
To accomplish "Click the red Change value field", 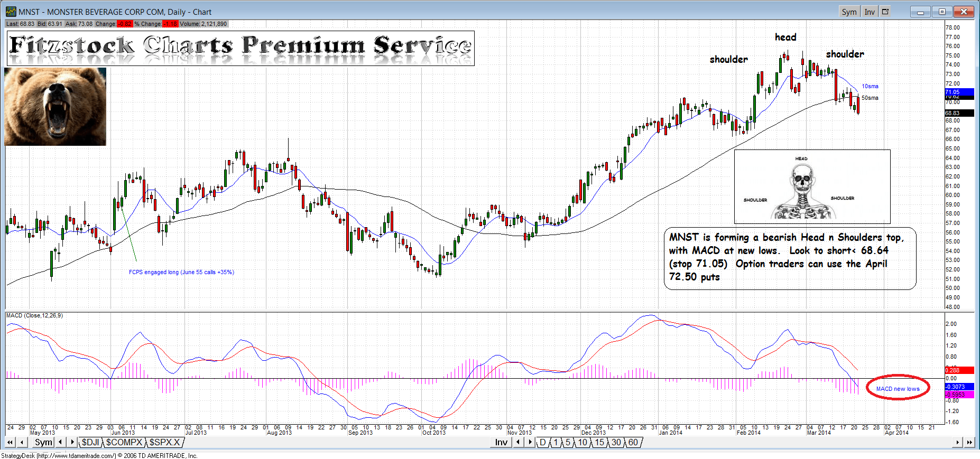I will [125, 24].
